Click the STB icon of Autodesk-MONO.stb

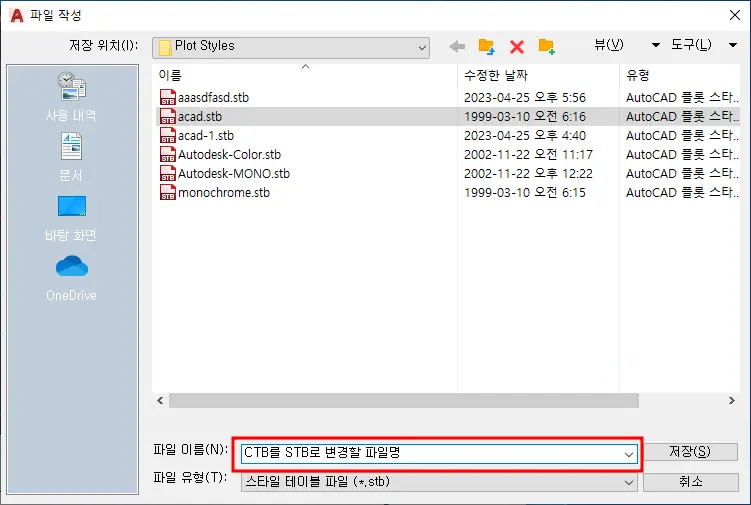pos(168,173)
